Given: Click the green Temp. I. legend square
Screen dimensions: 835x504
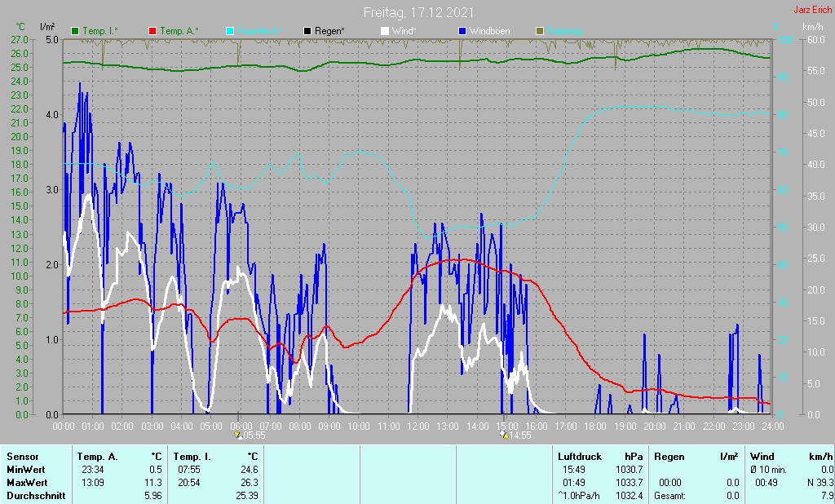Looking at the screenshot, I should pyautogui.click(x=75, y=31).
